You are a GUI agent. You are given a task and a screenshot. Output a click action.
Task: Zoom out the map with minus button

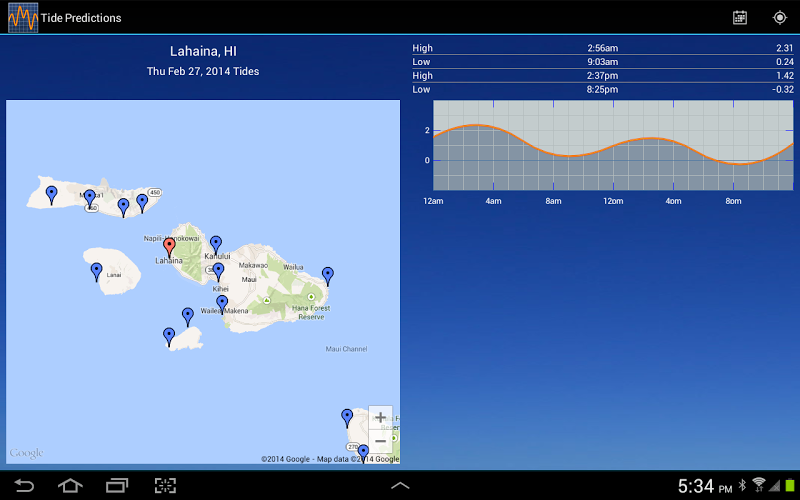click(381, 441)
